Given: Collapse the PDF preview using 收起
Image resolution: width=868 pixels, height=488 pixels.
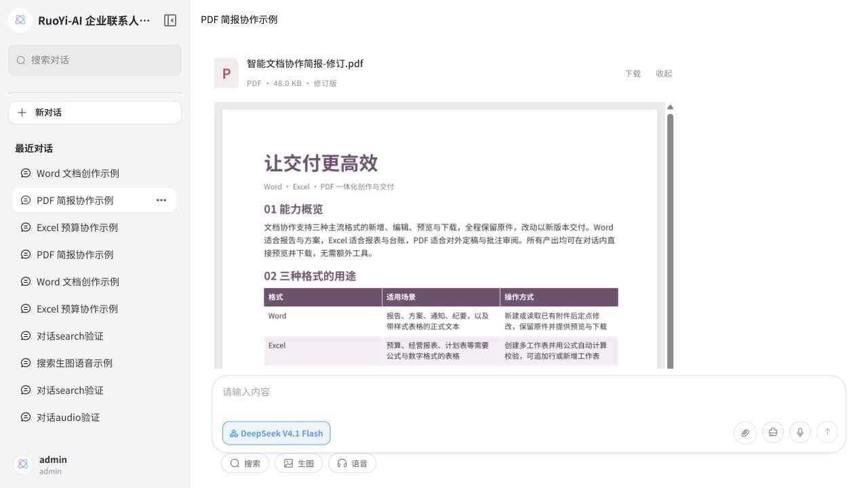Looking at the screenshot, I should (x=664, y=73).
